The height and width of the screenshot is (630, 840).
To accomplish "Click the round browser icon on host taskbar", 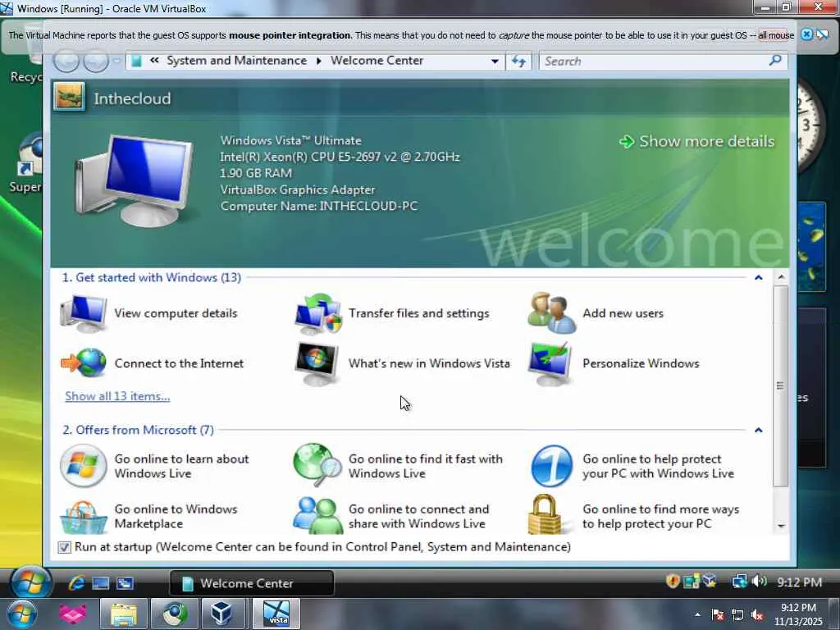I will tap(175, 614).
